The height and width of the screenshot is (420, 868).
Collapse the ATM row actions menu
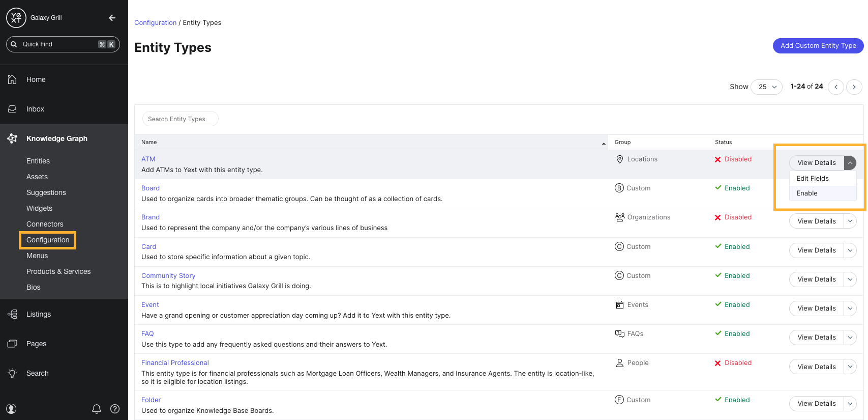click(x=850, y=163)
